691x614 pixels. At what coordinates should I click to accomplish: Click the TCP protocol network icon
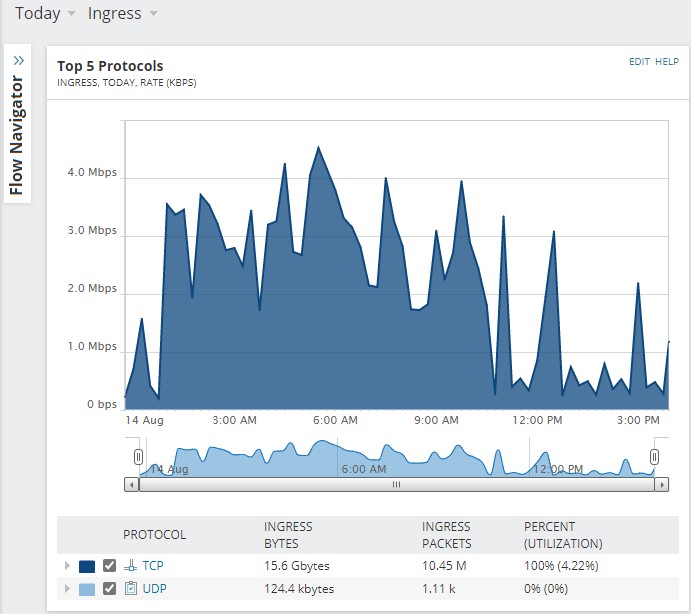pyautogui.click(x=130, y=566)
